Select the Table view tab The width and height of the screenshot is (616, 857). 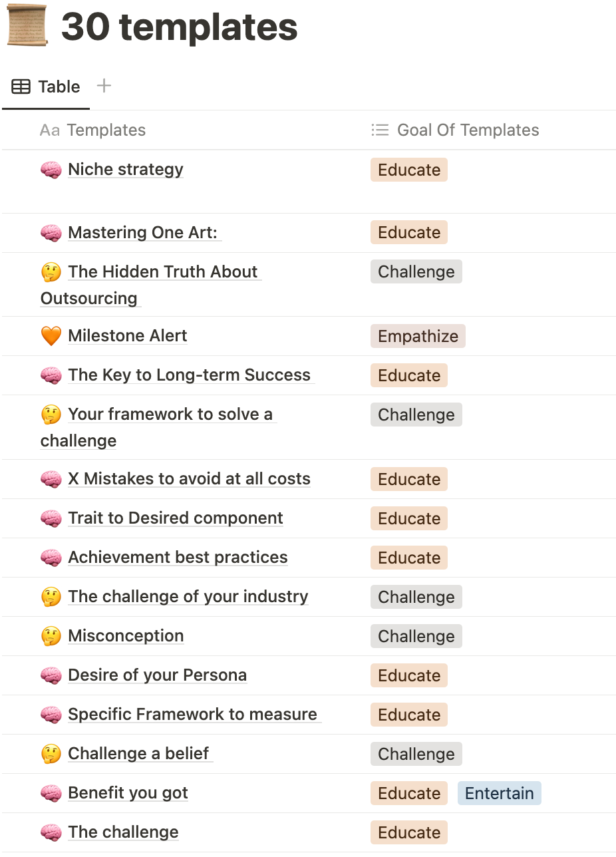tap(46, 86)
